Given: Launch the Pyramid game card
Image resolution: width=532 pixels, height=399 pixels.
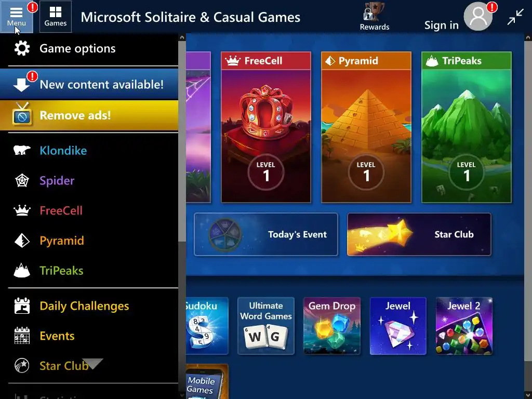Looking at the screenshot, I should click(366, 127).
